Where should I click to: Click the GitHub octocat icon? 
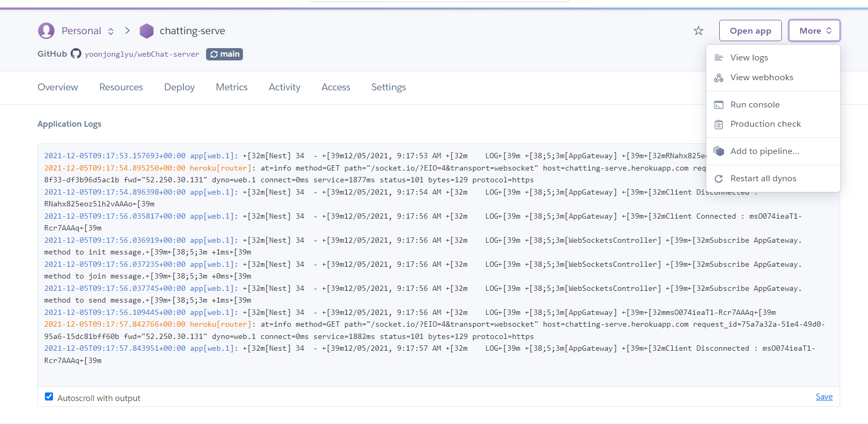coord(76,53)
